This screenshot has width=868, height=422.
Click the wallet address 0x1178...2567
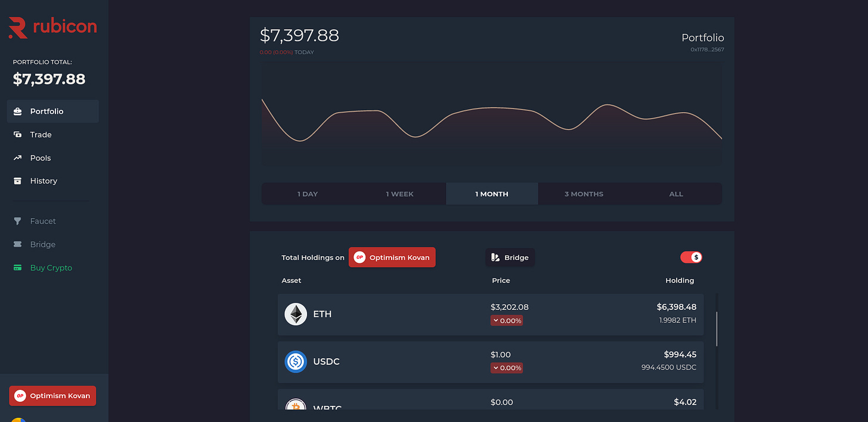pos(707,49)
